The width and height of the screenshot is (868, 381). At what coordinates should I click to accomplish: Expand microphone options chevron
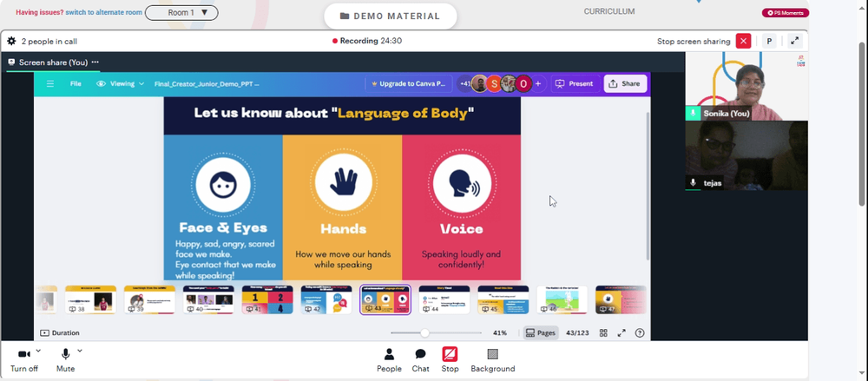click(80, 351)
